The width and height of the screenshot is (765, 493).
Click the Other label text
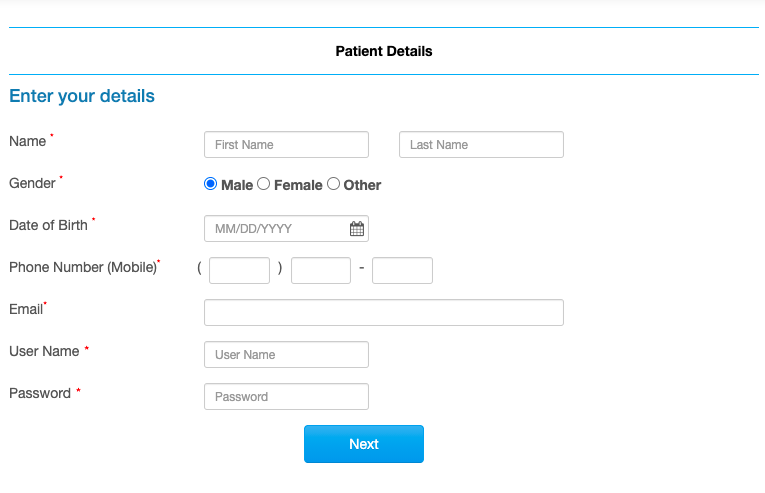tap(362, 185)
